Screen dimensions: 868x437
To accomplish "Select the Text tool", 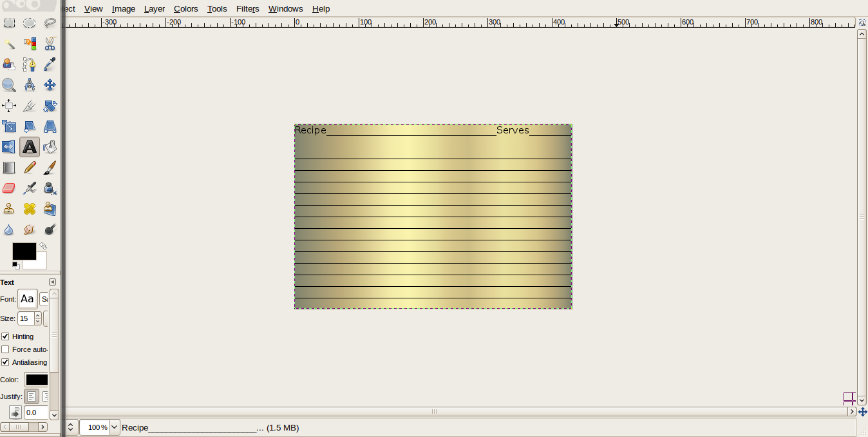I will 30,147.
